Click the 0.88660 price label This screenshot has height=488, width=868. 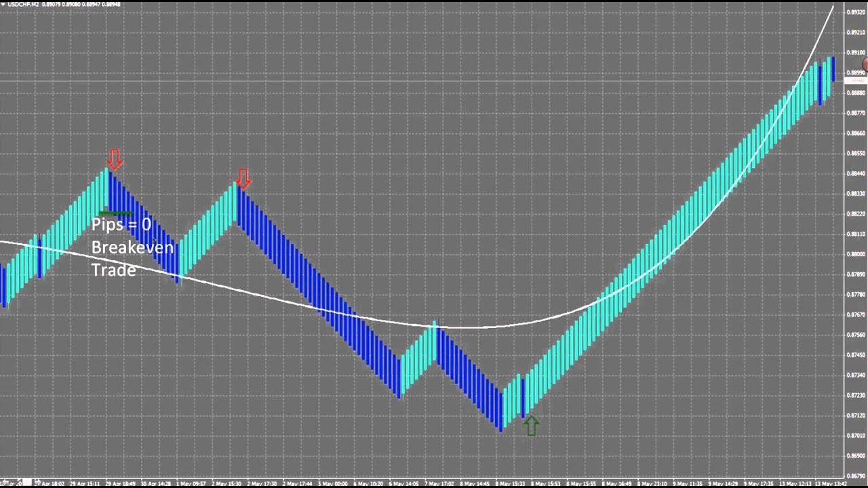point(856,134)
